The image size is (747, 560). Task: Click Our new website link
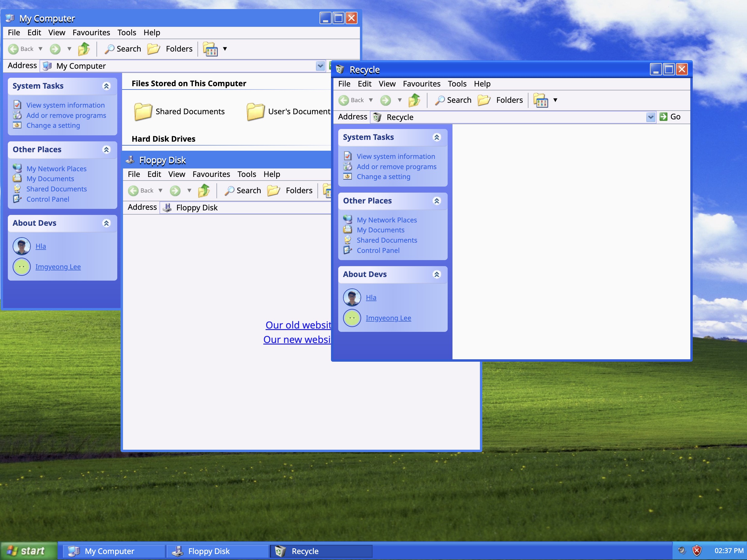point(297,340)
